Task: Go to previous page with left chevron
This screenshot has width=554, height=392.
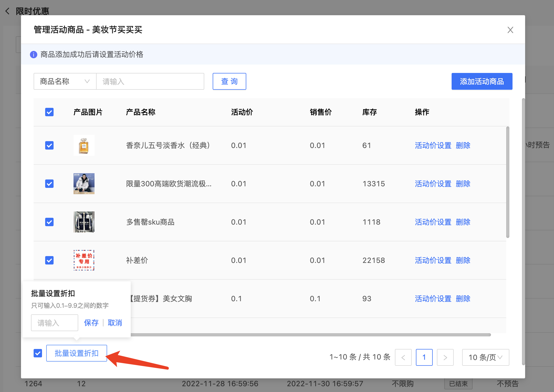Action: 403,357
